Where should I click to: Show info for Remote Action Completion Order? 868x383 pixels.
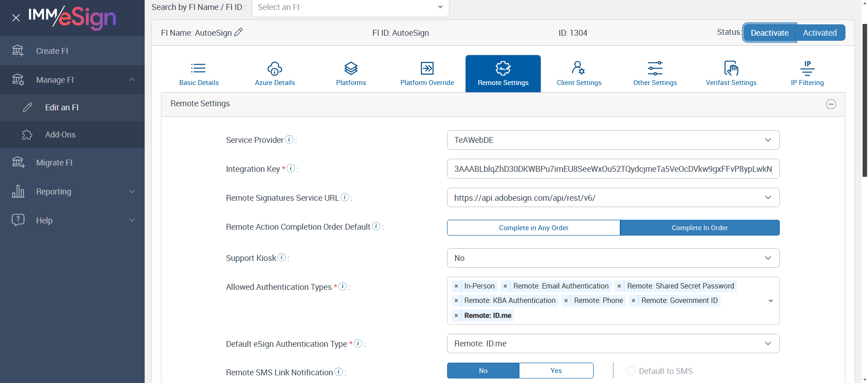376,226
